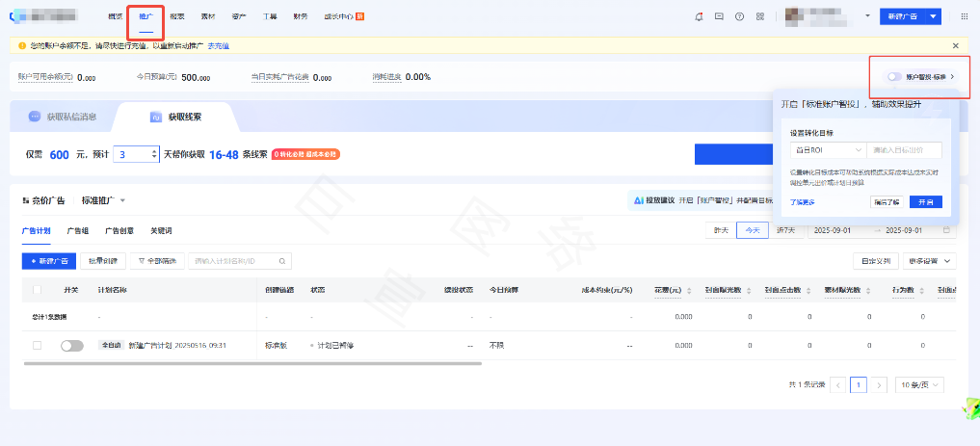Open the 更多设置 dropdown

[929, 261]
